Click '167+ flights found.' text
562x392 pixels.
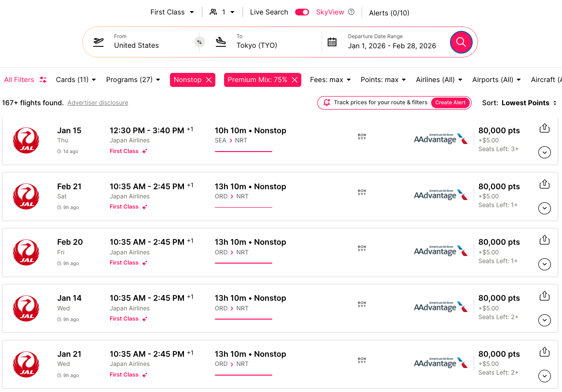[x=33, y=103]
